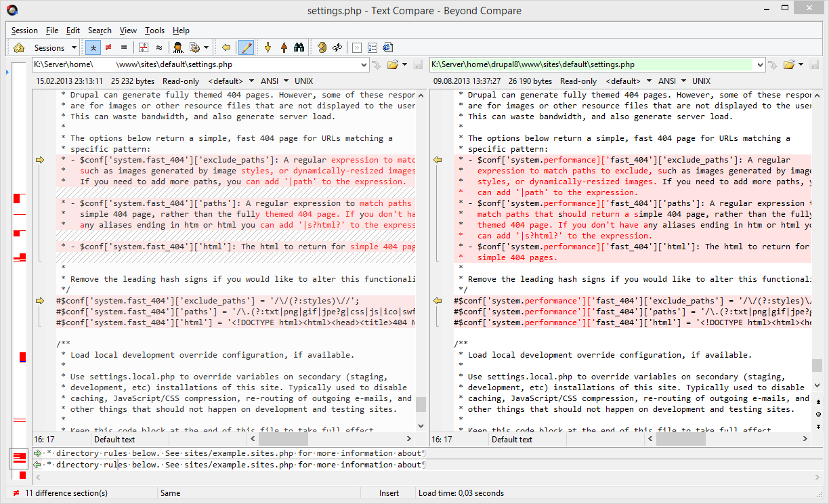
Task: Open the Edit menu
Action: pos(72,30)
